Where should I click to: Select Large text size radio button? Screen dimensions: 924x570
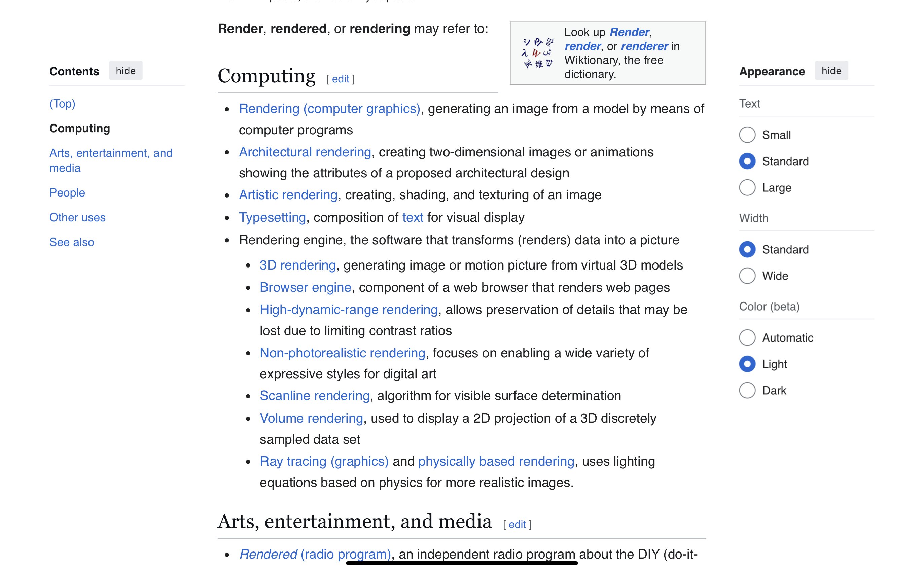click(x=747, y=188)
